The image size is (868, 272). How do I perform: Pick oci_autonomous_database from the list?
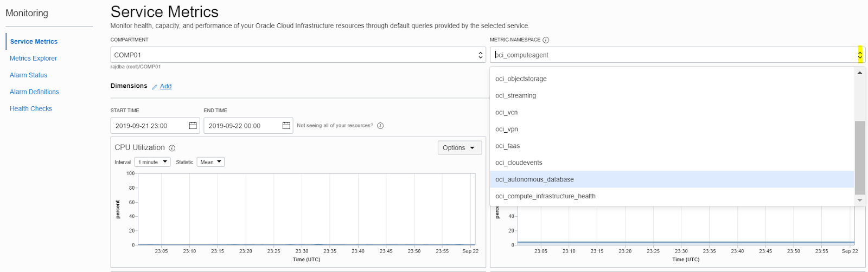click(x=672, y=179)
